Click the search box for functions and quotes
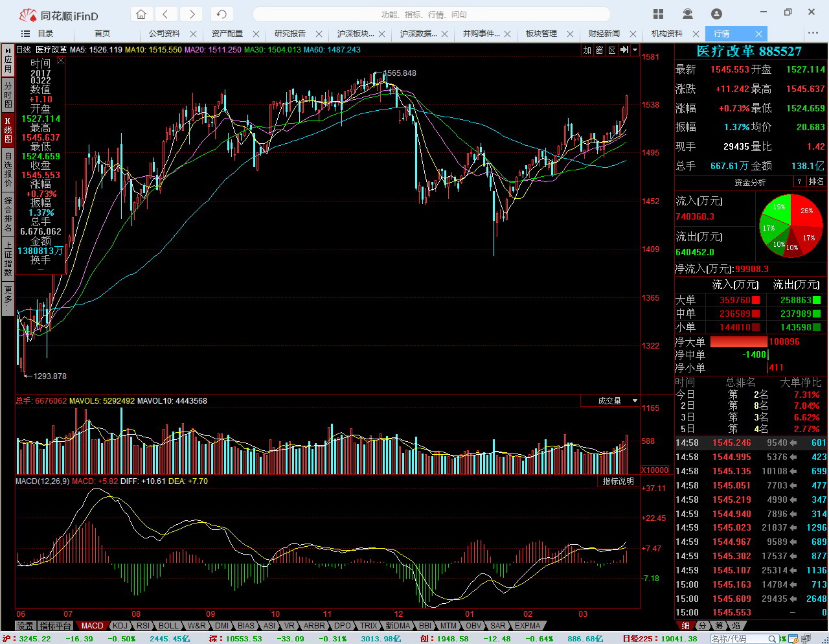This screenshot has height=644, width=829. pos(431,14)
